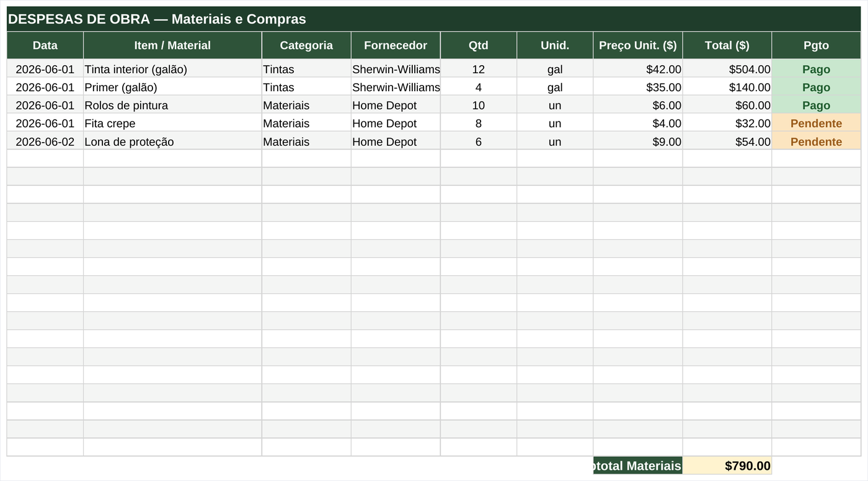Screen dimensions: 868x481
Task: Click the 'Preço Unit. ($)' header
Action: (x=638, y=45)
